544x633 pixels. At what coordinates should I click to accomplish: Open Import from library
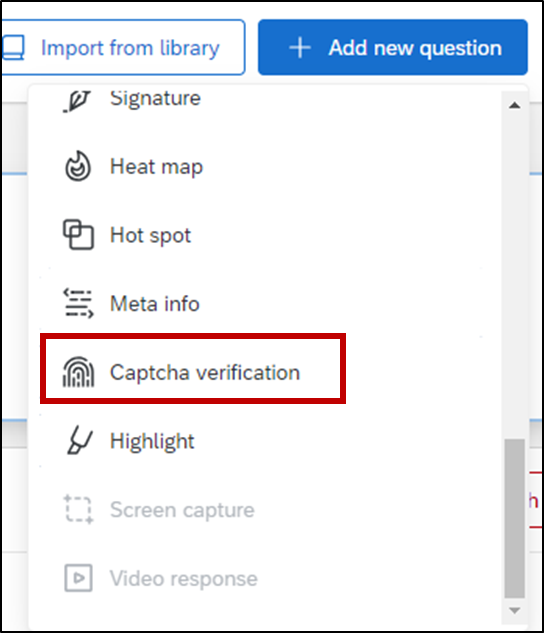coord(123,47)
